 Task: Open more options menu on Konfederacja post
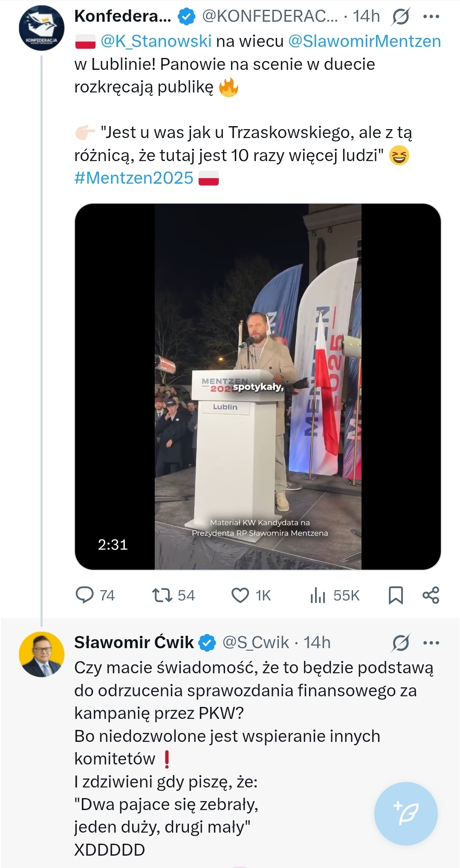click(431, 17)
